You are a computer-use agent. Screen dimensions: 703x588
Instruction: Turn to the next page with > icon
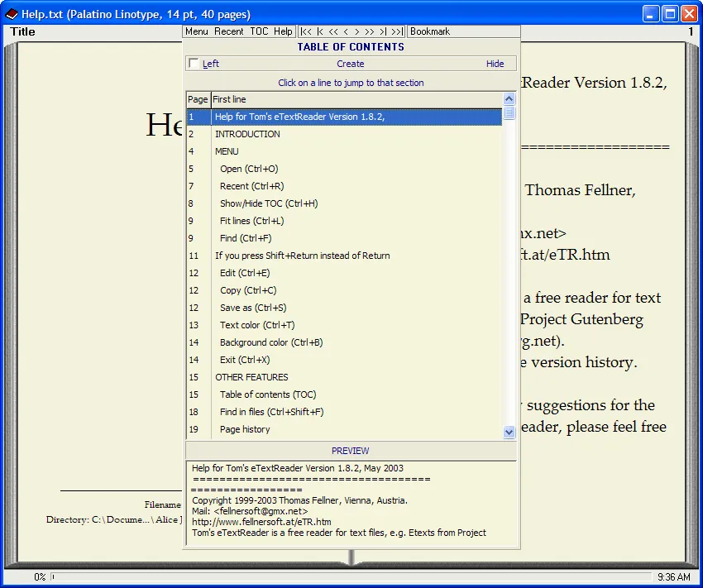click(356, 31)
